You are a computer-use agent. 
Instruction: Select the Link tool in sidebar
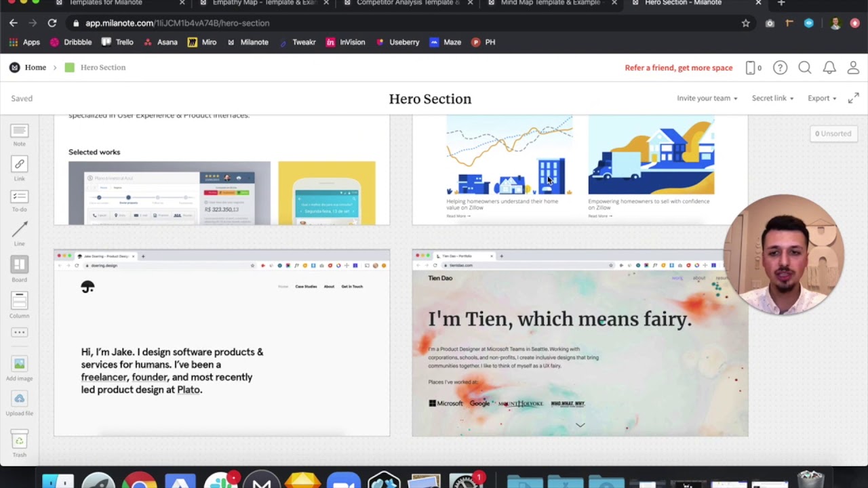click(x=19, y=169)
